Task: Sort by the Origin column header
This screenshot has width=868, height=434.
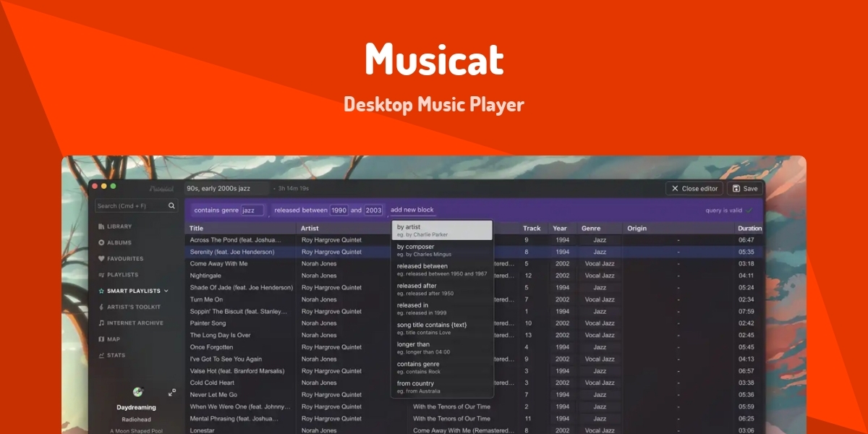Action: pyautogui.click(x=637, y=229)
